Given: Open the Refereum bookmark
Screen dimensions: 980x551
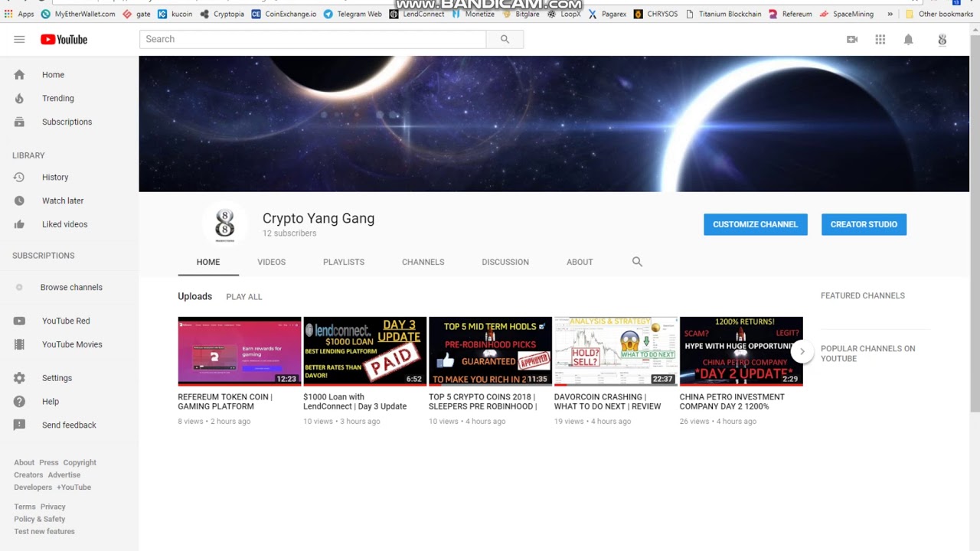Looking at the screenshot, I should pos(790,14).
